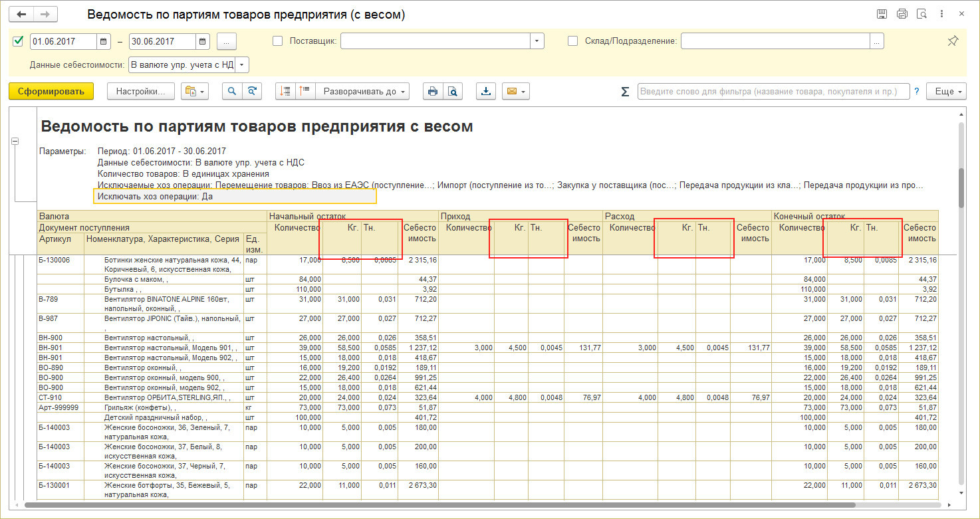
Task: Collapse the report header group minus box
Action: (15, 142)
